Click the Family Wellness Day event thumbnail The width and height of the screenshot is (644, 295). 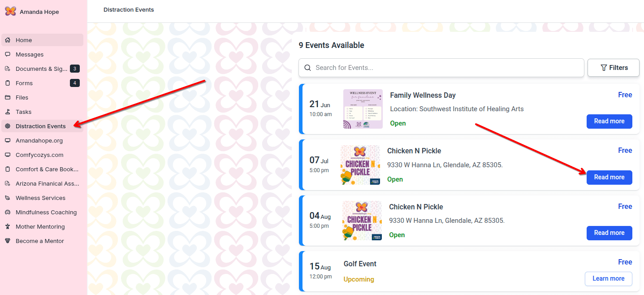(363, 109)
